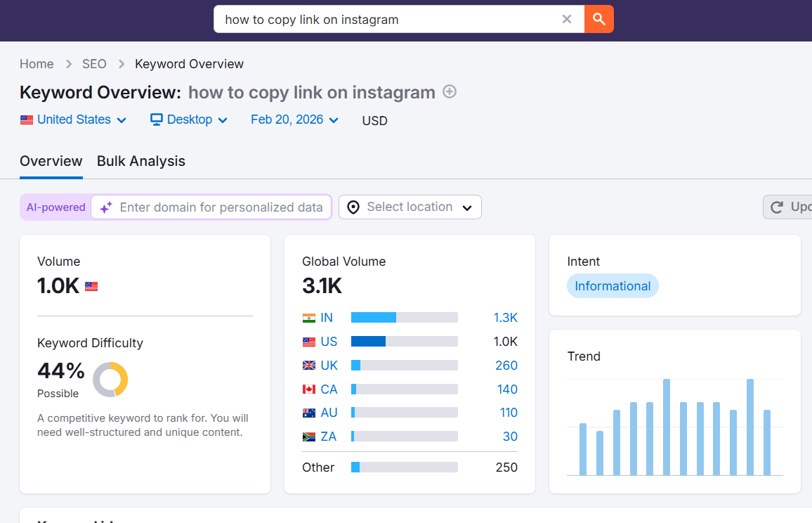
Task: Click the IN 1.3K volume link
Action: tap(505, 317)
